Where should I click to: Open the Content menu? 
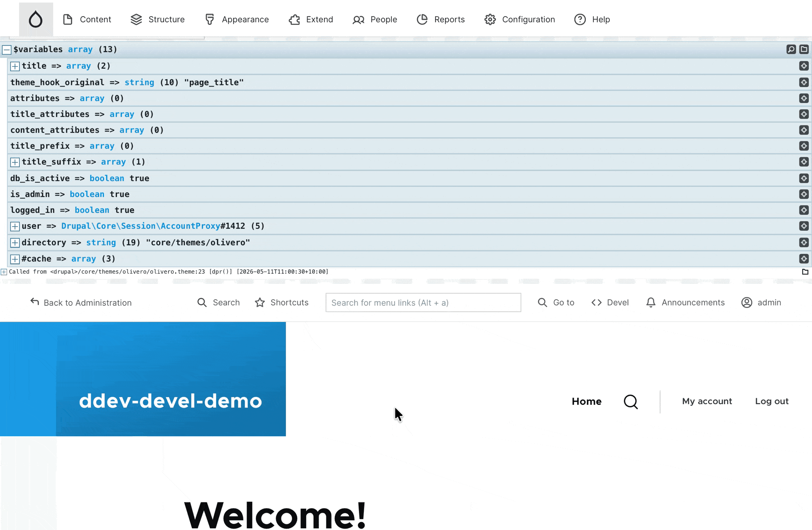coord(87,19)
